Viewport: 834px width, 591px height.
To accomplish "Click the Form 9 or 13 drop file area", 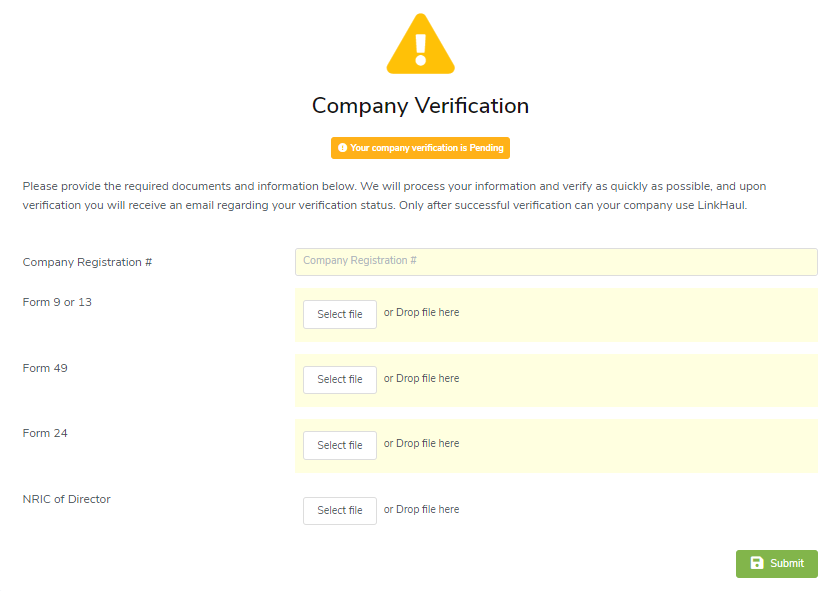I will click(x=600, y=314).
